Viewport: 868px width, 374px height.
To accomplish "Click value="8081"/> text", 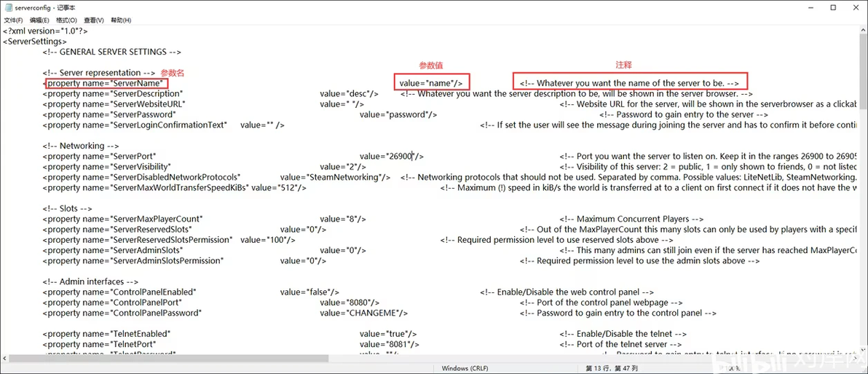I will [390, 344].
